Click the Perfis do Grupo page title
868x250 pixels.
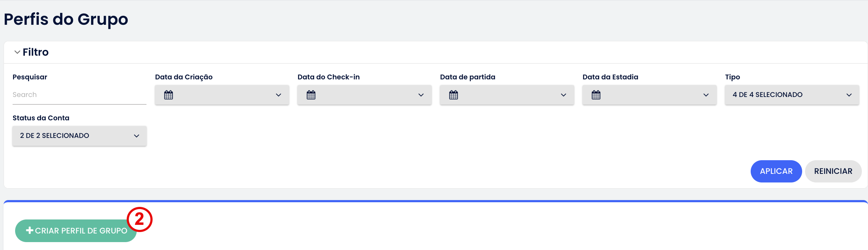coord(66,19)
